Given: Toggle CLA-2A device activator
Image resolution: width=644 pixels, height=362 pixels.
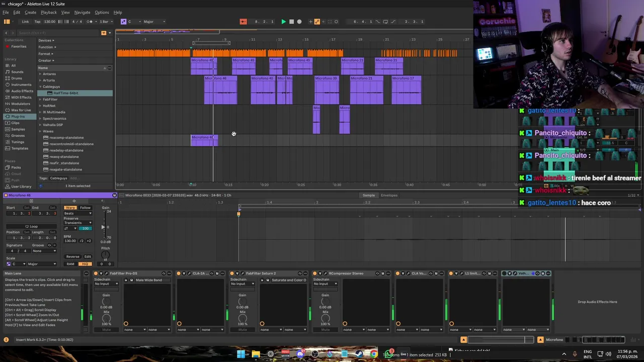Looking at the screenshot, I should pos(179,274).
